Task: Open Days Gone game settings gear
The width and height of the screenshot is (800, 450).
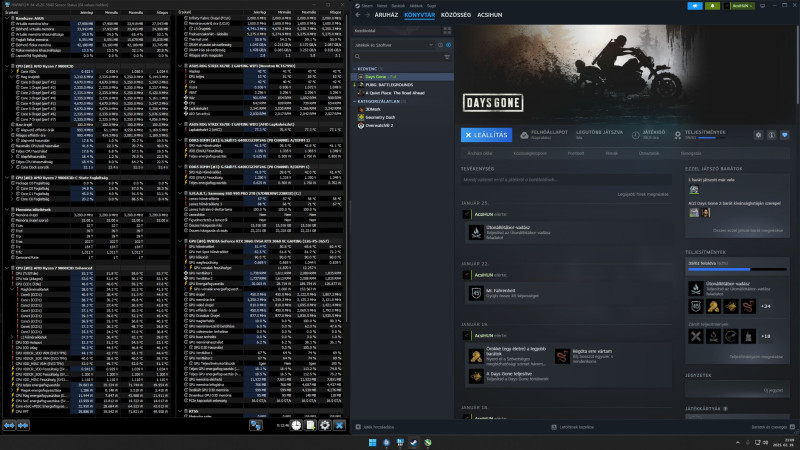Action: (x=758, y=135)
